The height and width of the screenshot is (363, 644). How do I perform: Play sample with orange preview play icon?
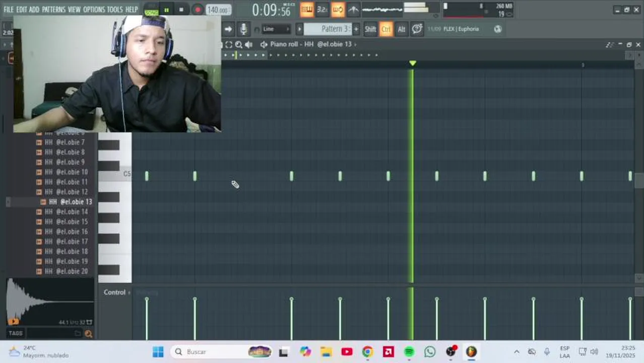[13, 321]
